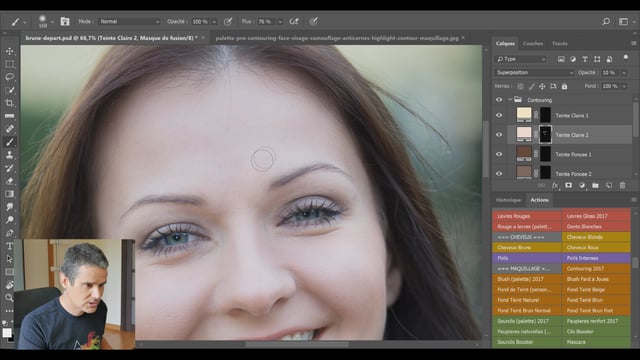Open the layer filter Type dropdown
The height and width of the screenshot is (360, 640).
(x=521, y=59)
